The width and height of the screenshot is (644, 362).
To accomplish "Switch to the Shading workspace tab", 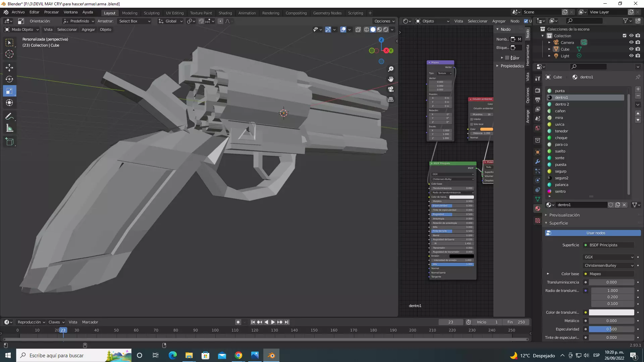I will point(225,13).
